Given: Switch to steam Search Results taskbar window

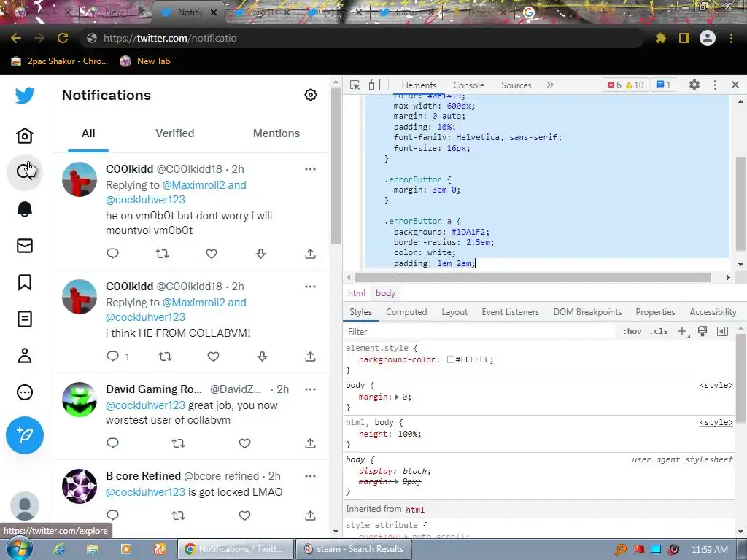Looking at the screenshot, I should click(354, 549).
